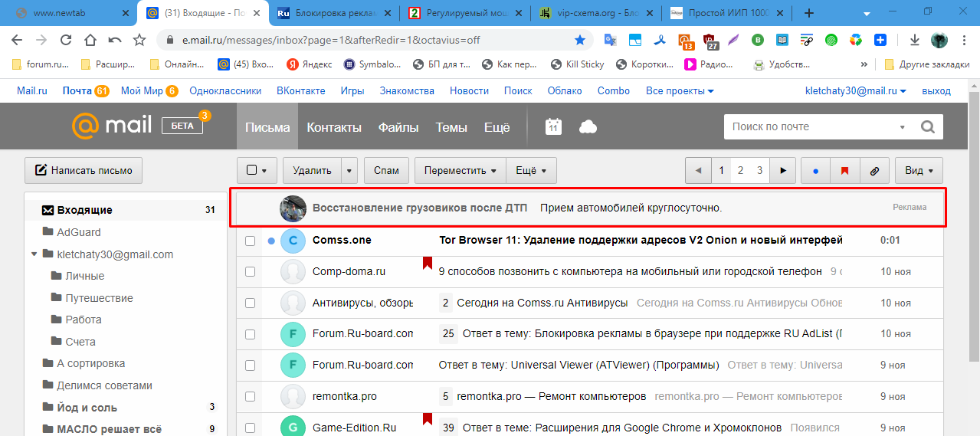Image resolution: width=980 pixels, height=436 pixels.
Task: Open a new browser tab with plus
Action: 809,13
